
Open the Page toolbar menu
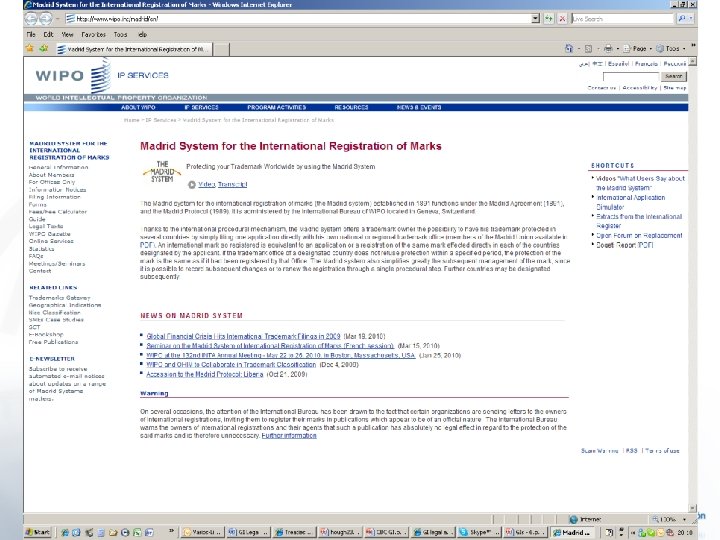pyautogui.click(x=637, y=48)
